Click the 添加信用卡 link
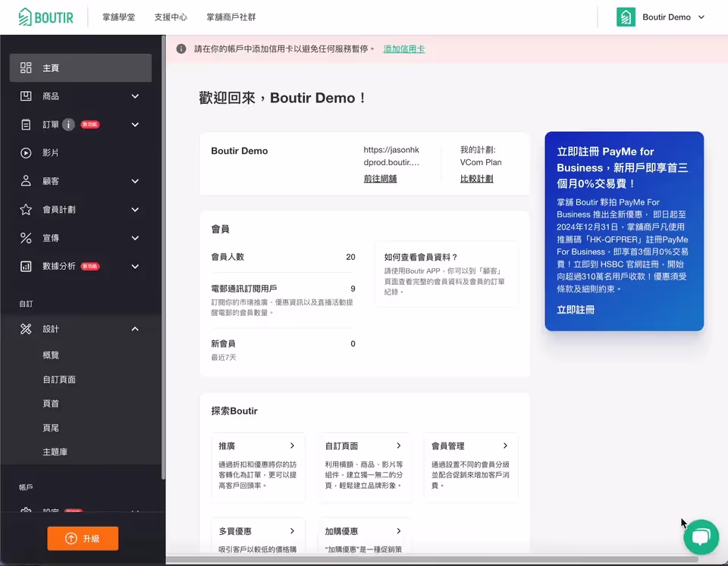 (x=404, y=48)
